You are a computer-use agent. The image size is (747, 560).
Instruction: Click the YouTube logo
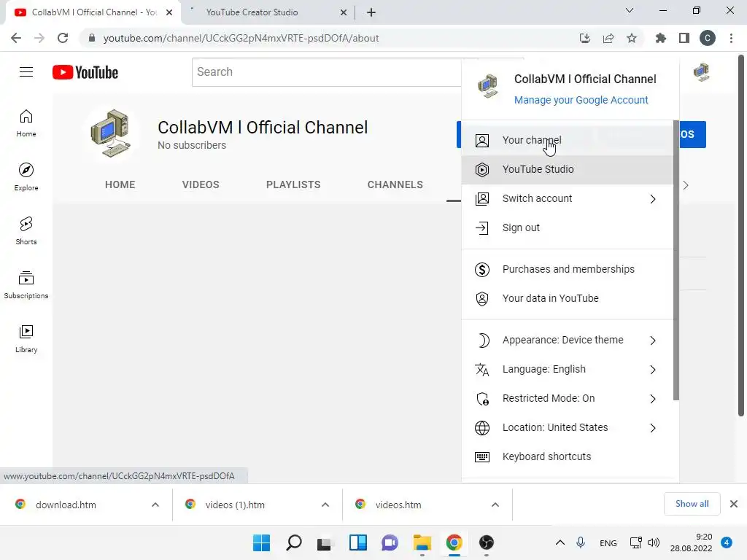click(x=85, y=72)
